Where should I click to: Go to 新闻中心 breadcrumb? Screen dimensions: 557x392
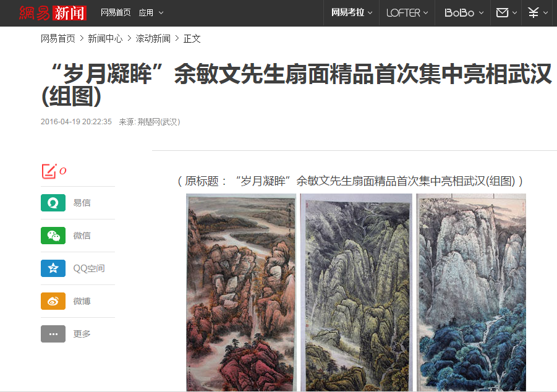tap(105, 38)
